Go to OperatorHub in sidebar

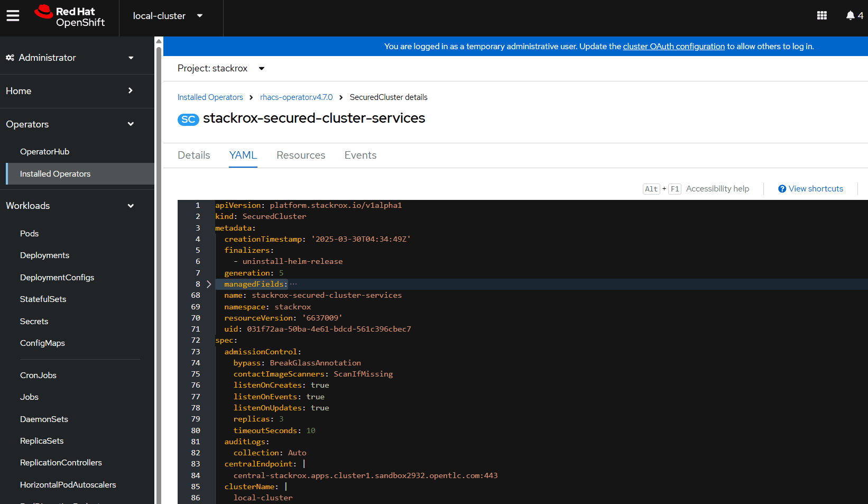click(44, 152)
